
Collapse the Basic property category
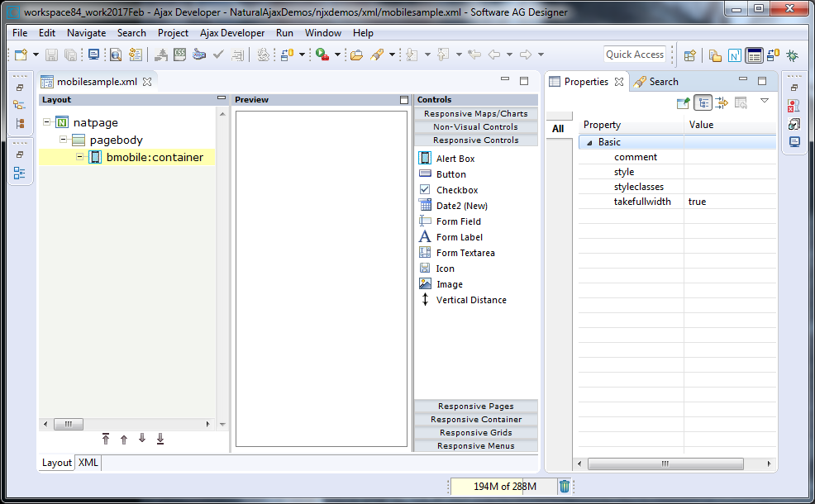point(589,142)
